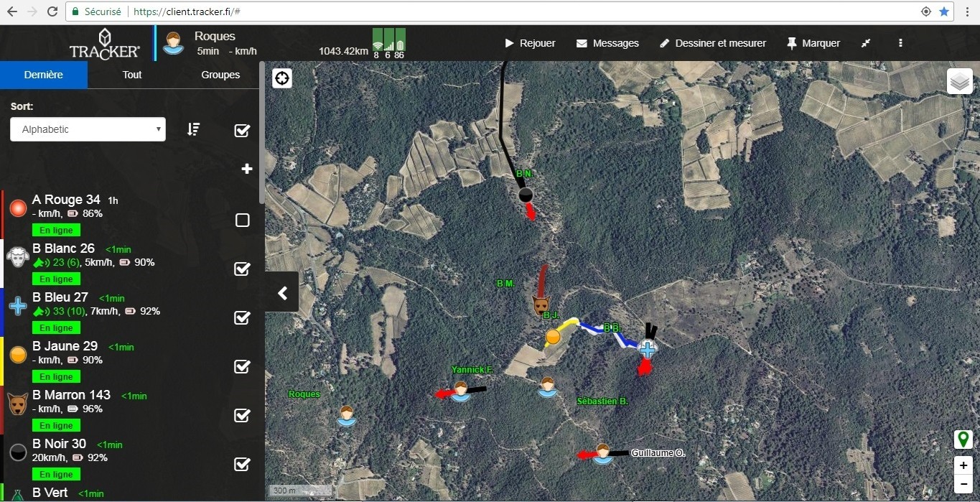This screenshot has width=980, height=502.
Task: Select the B Jaune 29 device name
Action: tap(65, 346)
